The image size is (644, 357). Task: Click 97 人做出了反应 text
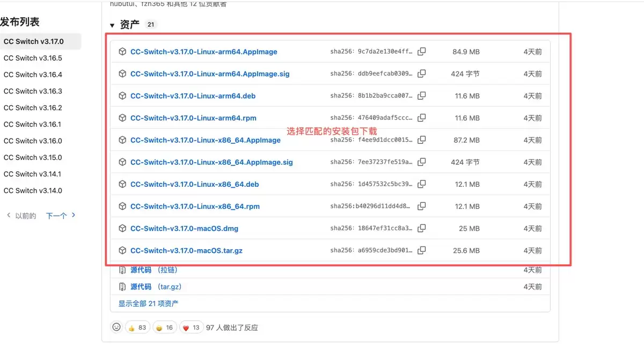tap(232, 327)
